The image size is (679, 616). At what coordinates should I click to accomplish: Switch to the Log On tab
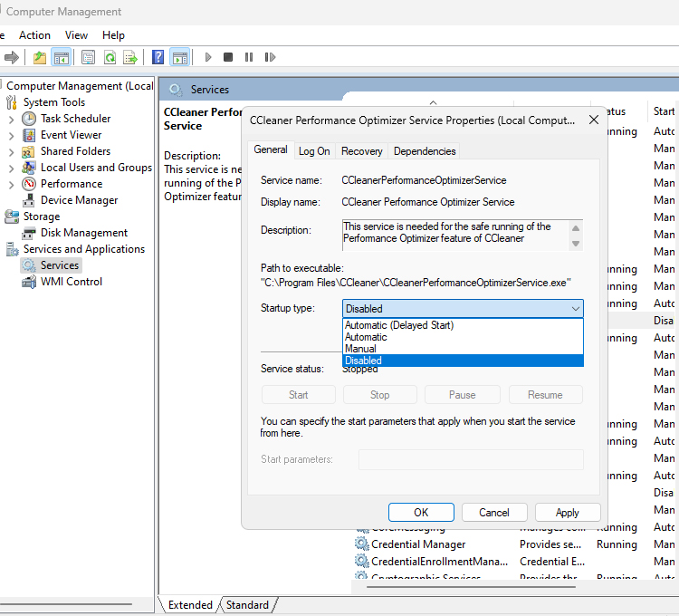pos(314,151)
